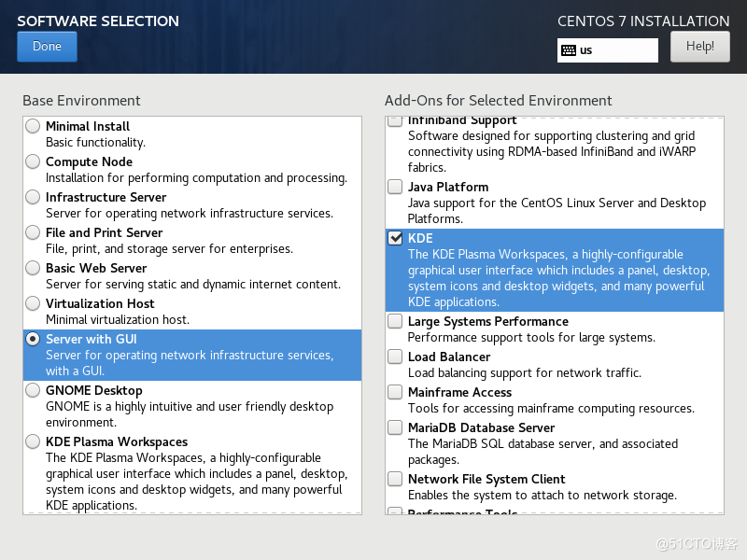The width and height of the screenshot is (747, 560).
Task: Select the Minimal Install radio button
Action: (x=34, y=126)
